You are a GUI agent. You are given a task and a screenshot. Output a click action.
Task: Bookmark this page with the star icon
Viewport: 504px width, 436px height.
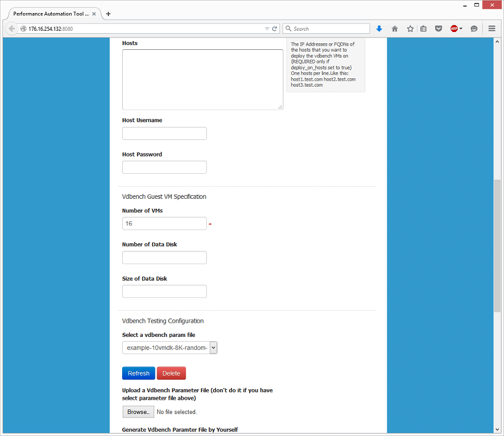[410, 28]
